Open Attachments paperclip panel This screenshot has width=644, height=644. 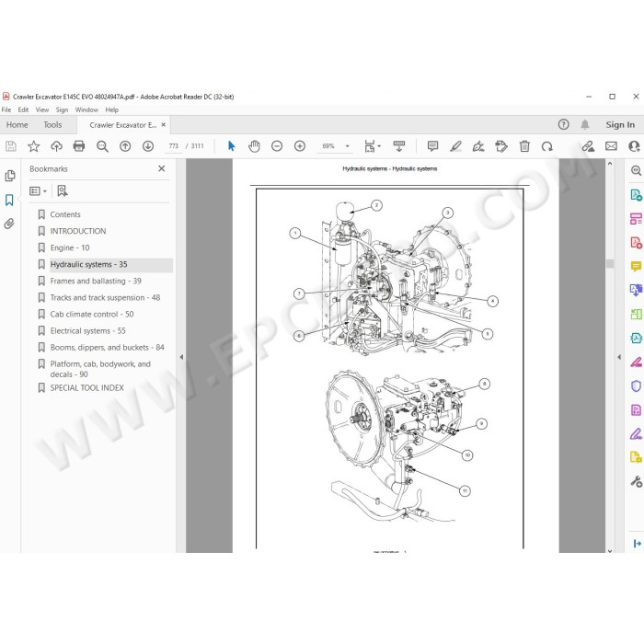click(9, 224)
